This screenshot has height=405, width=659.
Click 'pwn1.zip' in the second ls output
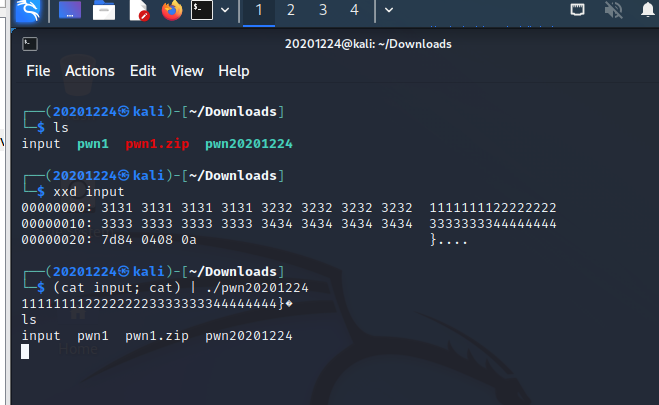157,336
